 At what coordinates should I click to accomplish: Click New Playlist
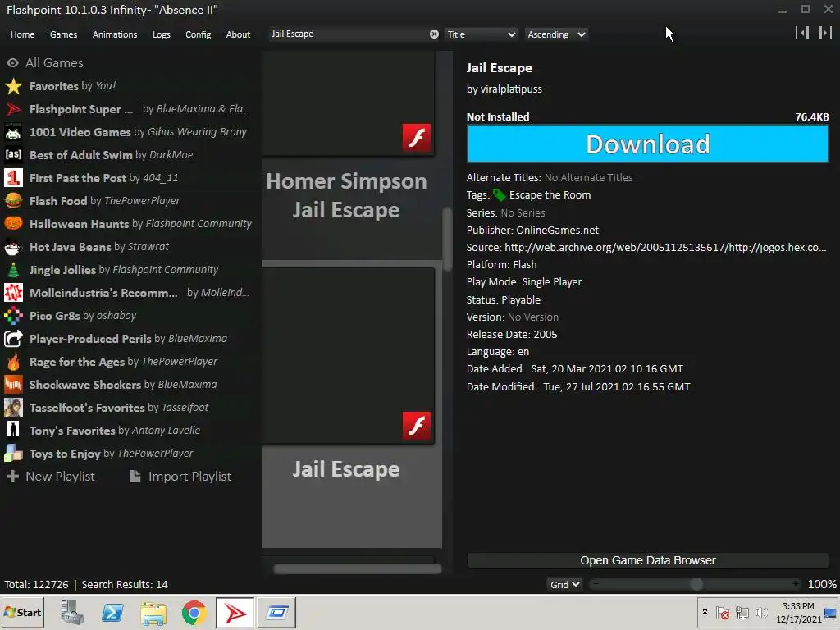tap(50, 477)
